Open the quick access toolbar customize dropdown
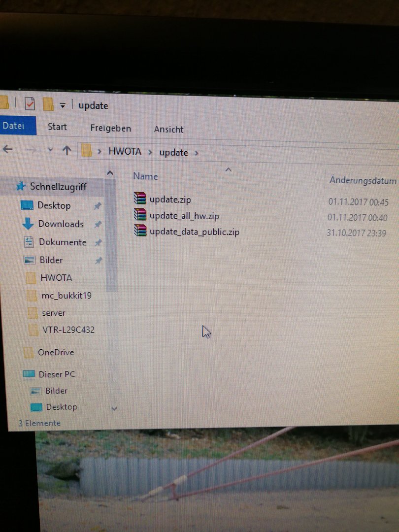Viewport: 399px width, 532px height. tap(63, 105)
